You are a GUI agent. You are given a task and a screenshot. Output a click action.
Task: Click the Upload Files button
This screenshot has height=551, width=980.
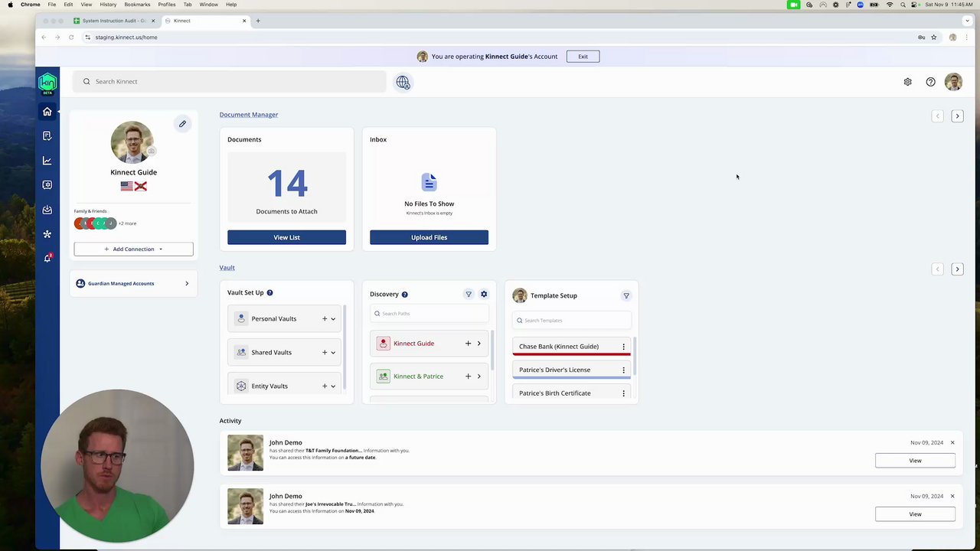tap(429, 237)
